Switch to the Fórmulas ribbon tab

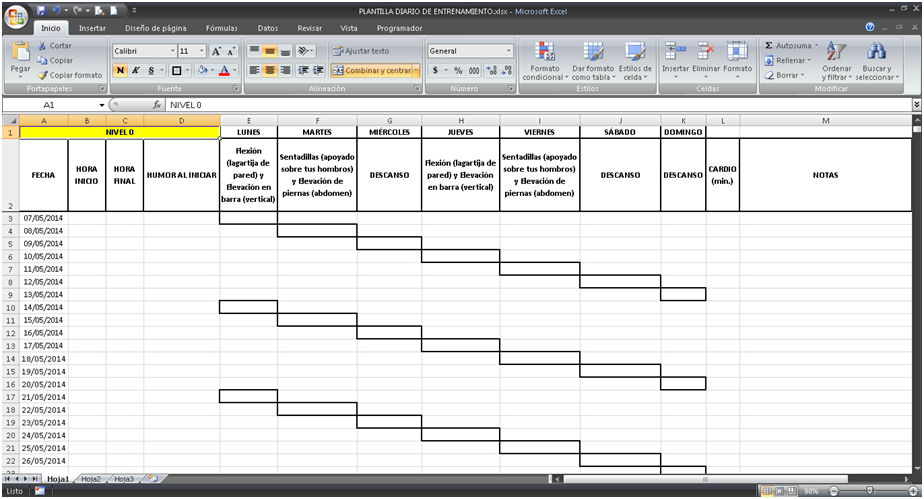(x=221, y=28)
